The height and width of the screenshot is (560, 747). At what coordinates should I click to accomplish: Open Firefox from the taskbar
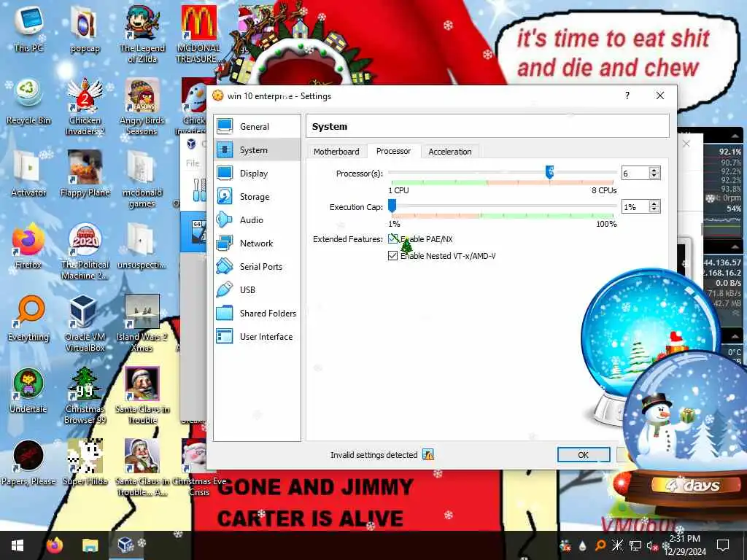click(x=55, y=545)
